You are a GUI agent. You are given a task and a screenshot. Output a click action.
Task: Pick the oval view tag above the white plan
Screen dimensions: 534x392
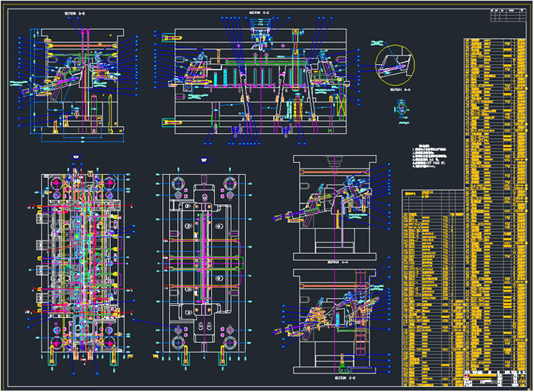tap(203, 159)
